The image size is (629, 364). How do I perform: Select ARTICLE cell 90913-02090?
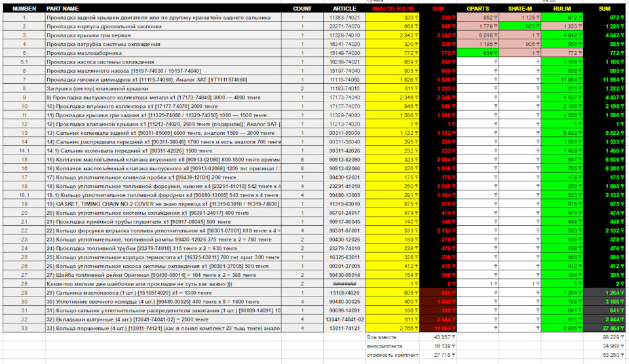[x=344, y=160]
